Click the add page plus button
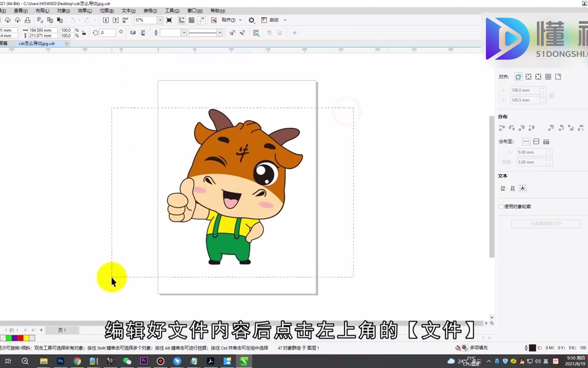This screenshot has height=368, width=588. pyautogui.click(x=41, y=330)
